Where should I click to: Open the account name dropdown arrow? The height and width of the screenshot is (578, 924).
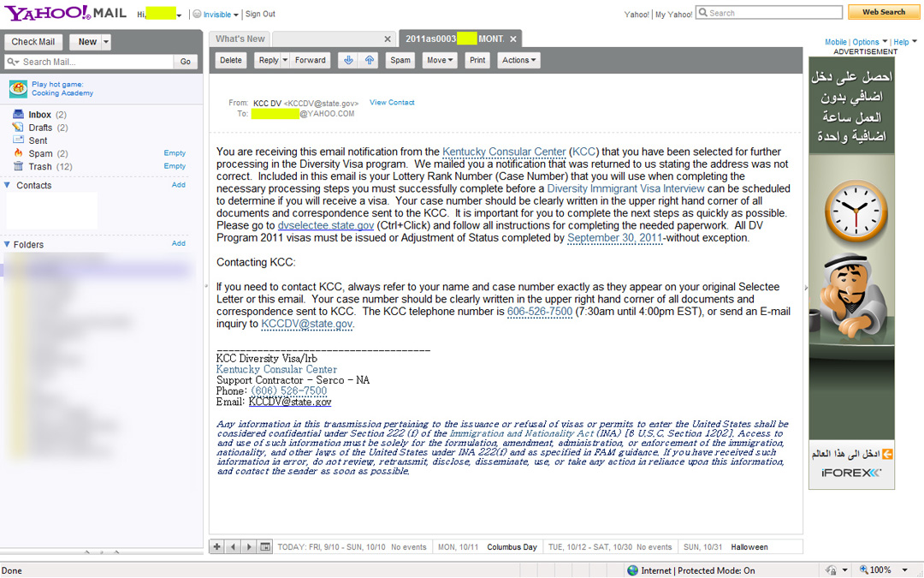coord(179,15)
